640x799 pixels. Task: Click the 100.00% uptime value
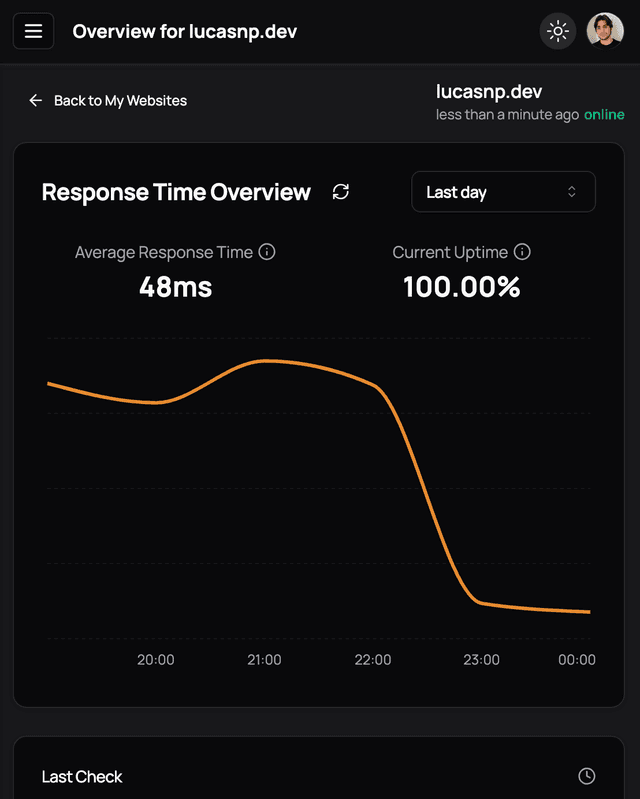[461, 288]
